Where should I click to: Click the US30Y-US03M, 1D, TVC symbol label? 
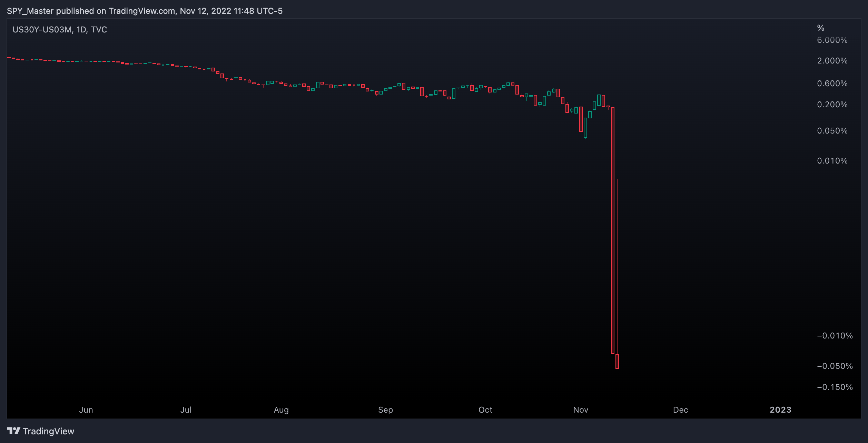pyautogui.click(x=60, y=30)
